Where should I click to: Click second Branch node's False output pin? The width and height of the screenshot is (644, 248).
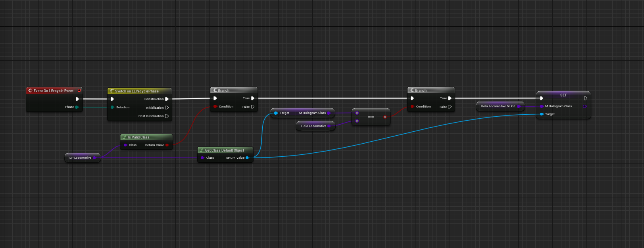[450, 107]
